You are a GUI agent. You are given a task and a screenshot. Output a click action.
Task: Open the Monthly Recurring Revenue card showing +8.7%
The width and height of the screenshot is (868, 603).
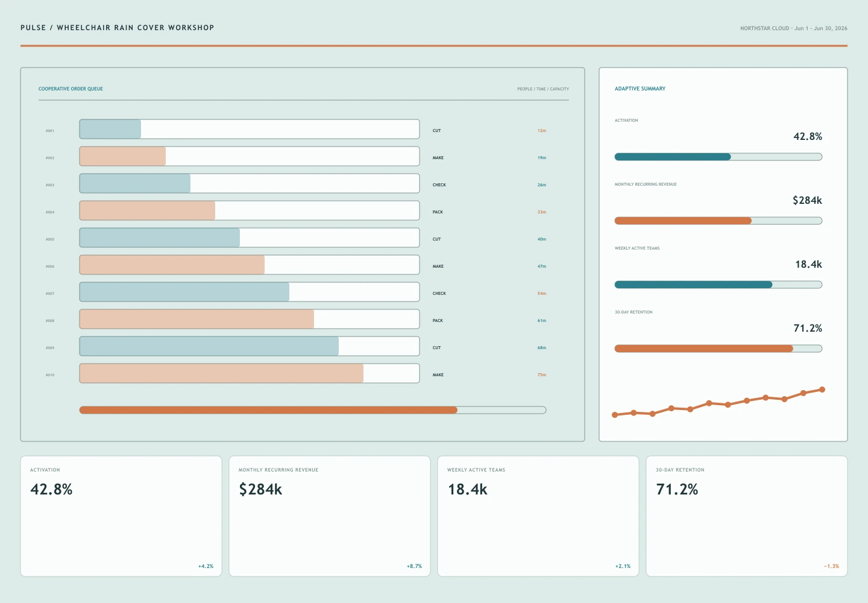point(330,516)
